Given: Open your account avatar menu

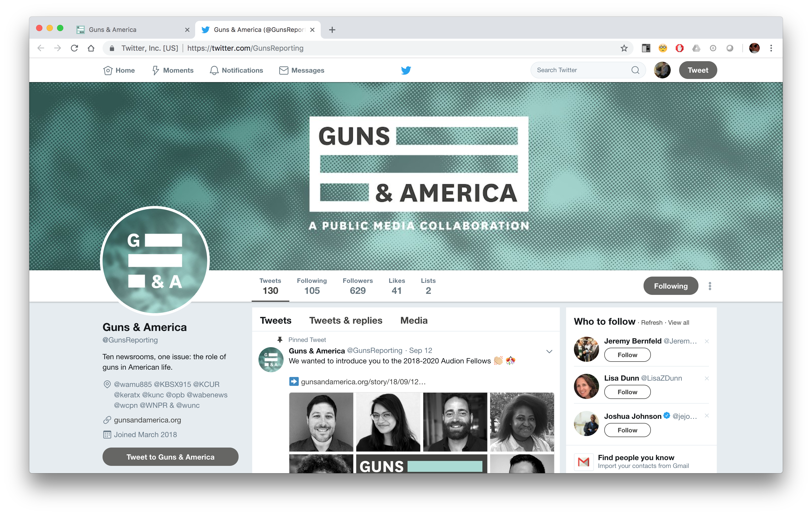Looking at the screenshot, I should (x=662, y=70).
